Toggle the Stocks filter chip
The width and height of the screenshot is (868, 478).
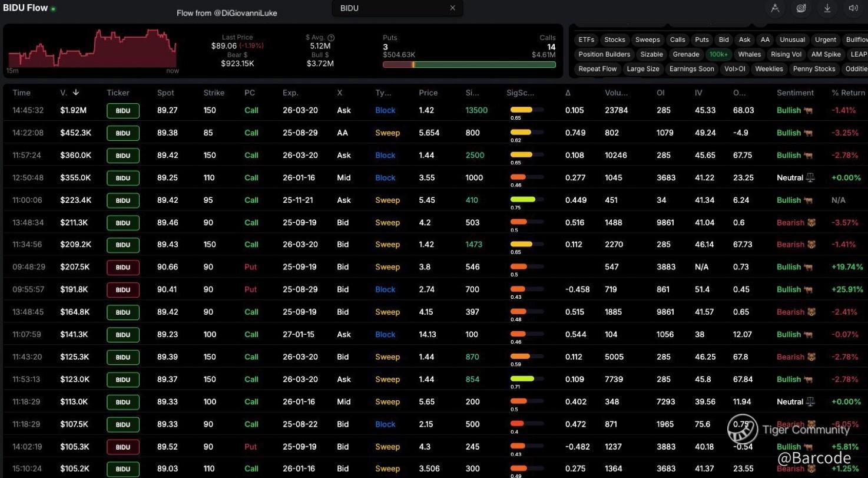point(615,39)
